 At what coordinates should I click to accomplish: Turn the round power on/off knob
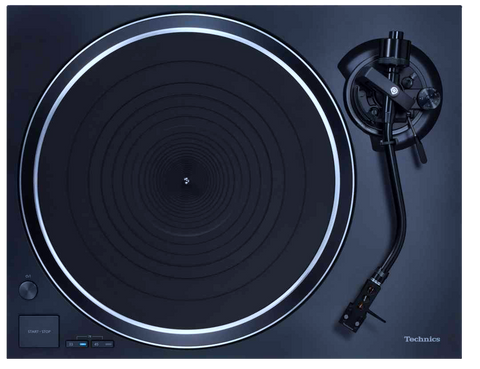(28, 290)
